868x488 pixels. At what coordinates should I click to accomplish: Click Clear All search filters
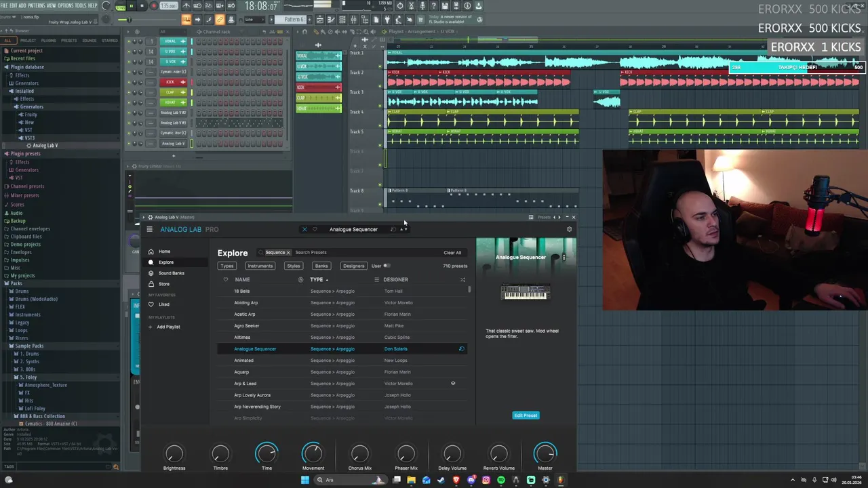pyautogui.click(x=452, y=253)
